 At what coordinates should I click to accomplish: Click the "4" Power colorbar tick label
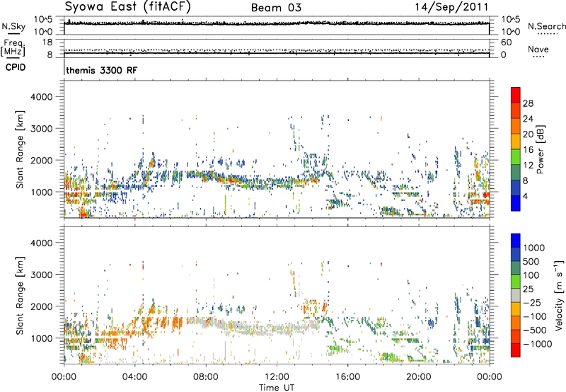coord(526,197)
